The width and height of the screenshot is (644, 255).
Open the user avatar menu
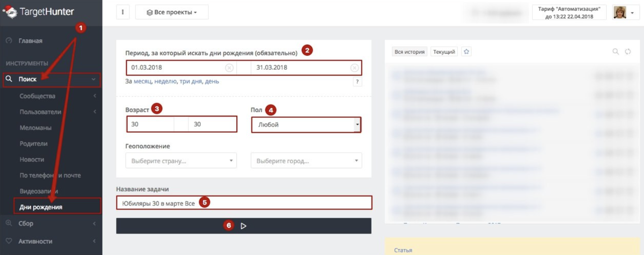(x=627, y=12)
